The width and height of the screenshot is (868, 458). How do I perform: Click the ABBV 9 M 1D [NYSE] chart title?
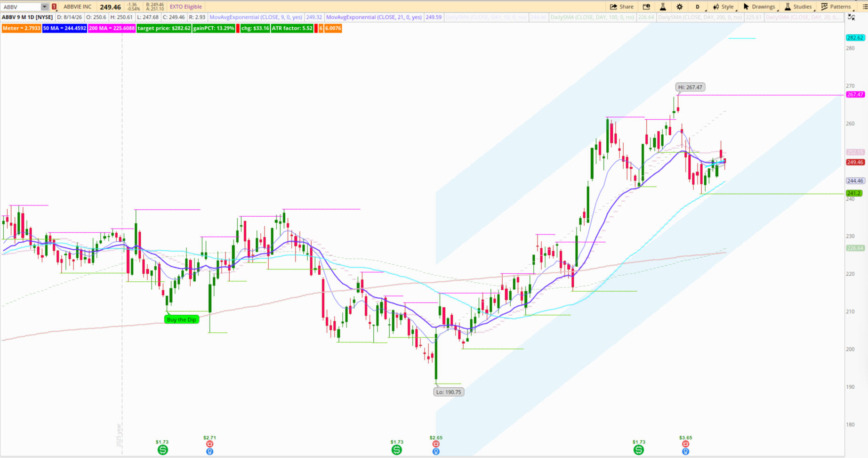click(x=27, y=17)
